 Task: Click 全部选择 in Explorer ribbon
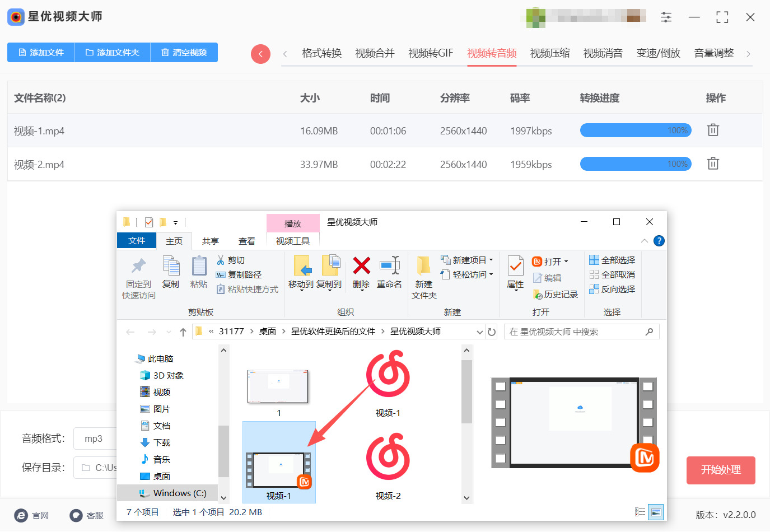point(612,260)
